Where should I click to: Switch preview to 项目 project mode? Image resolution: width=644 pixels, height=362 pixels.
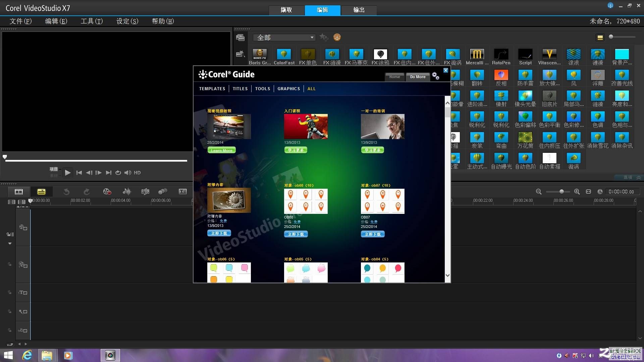54,169
